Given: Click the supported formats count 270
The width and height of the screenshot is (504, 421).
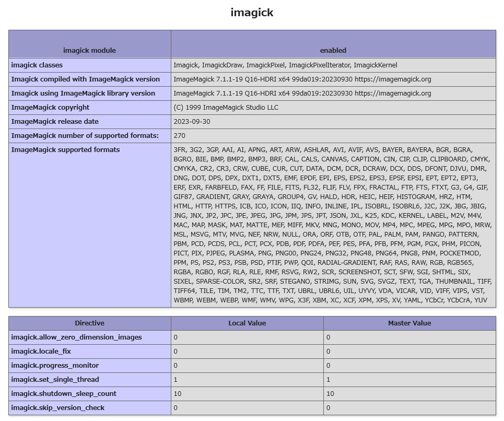Looking at the screenshot, I should (179, 136).
